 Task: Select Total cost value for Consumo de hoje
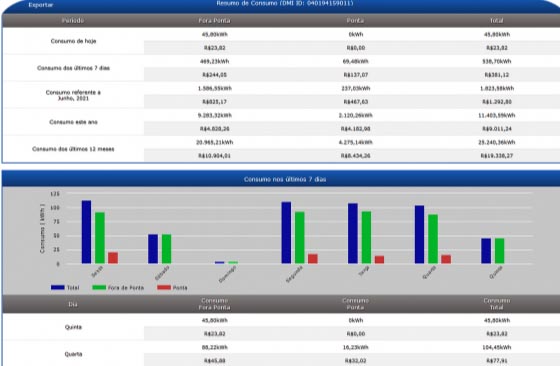point(497,48)
